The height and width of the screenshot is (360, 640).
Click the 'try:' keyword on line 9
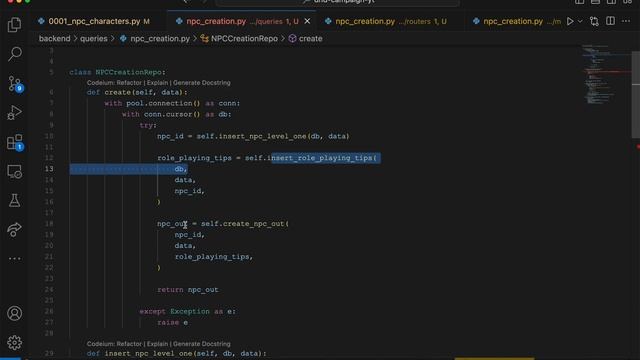coord(148,125)
